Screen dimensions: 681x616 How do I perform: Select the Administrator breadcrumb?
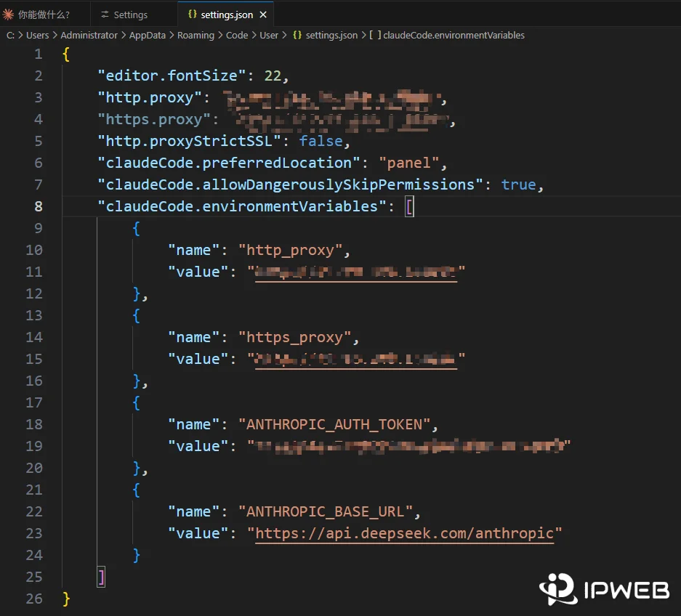(x=89, y=35)
